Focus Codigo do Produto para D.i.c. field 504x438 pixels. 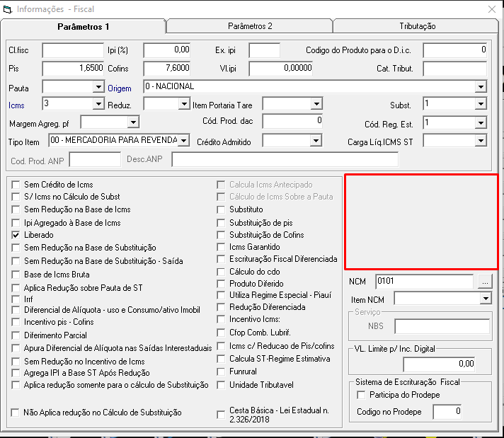click(455, 50)
